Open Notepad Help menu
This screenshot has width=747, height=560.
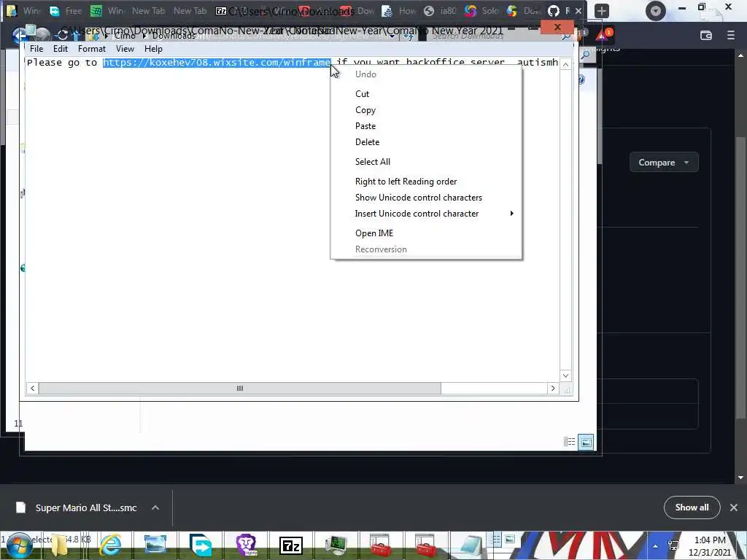[153, 49]
